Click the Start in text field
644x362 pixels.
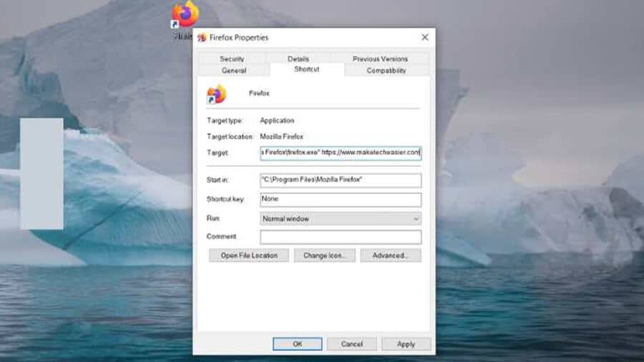tap(340, 180)
